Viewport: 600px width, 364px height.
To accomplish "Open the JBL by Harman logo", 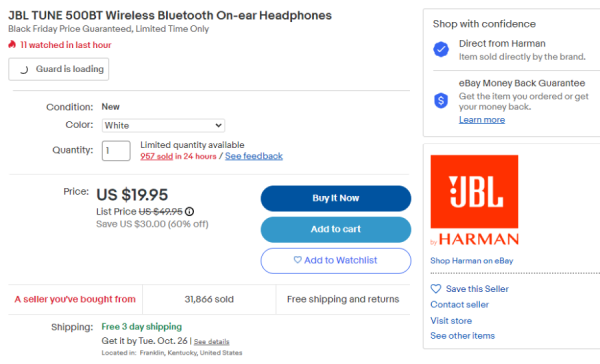I will coord(474,200).
